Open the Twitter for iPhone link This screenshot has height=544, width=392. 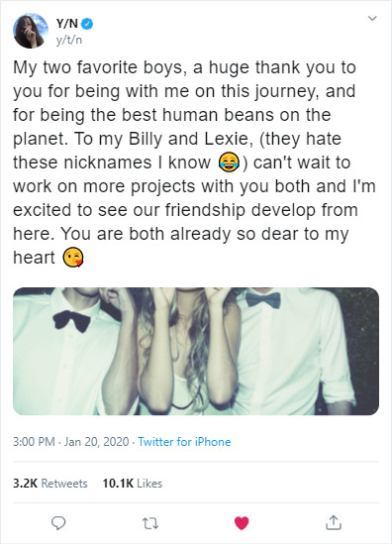click(x=184, y=442)
